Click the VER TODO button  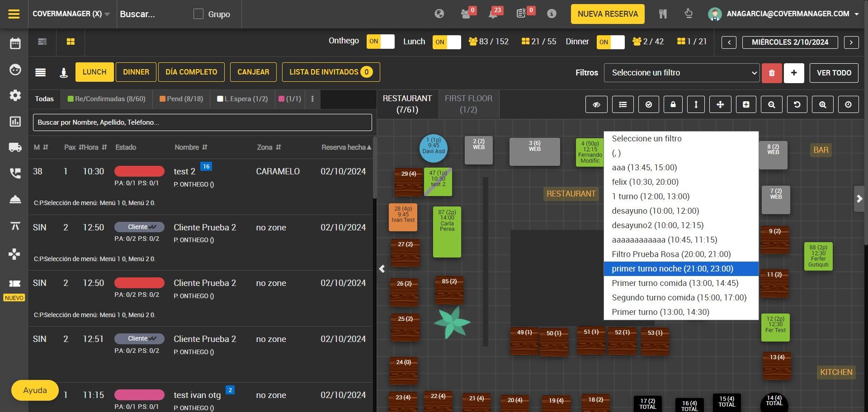834,73
